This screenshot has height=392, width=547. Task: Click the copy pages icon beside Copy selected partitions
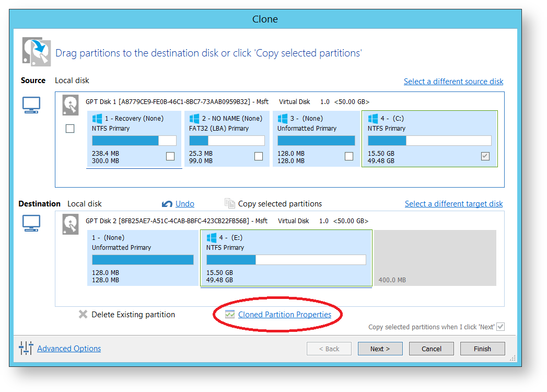click(x=229, y=203)
